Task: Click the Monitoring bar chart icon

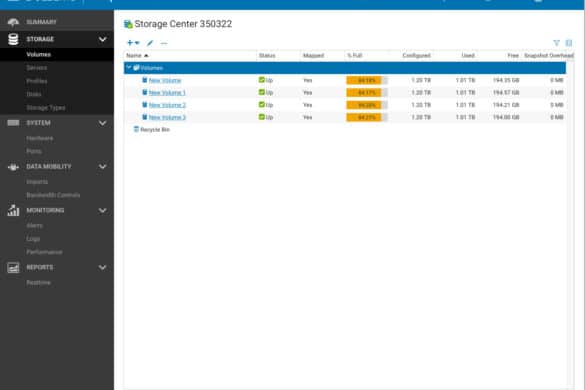Action: (x=13, y=210)
